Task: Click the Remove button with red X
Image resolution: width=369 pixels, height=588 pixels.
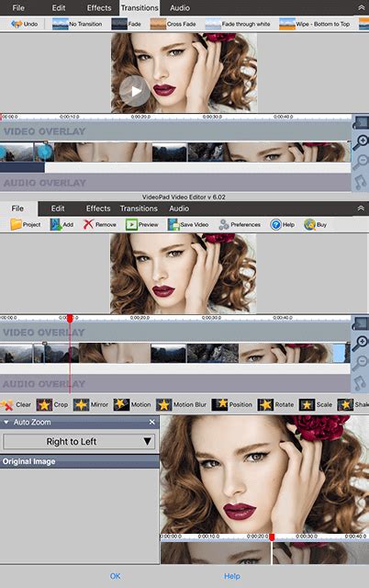Action: (100, 224)
